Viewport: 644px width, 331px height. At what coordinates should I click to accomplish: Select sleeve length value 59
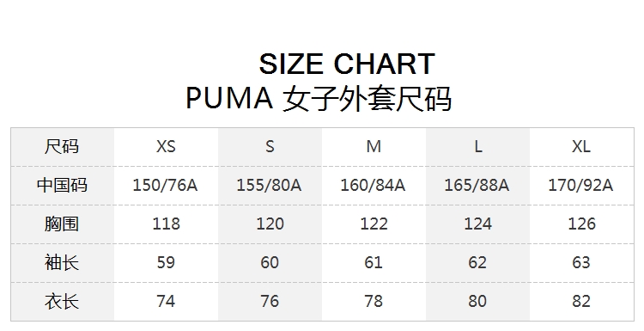click(x=166, y=263)
